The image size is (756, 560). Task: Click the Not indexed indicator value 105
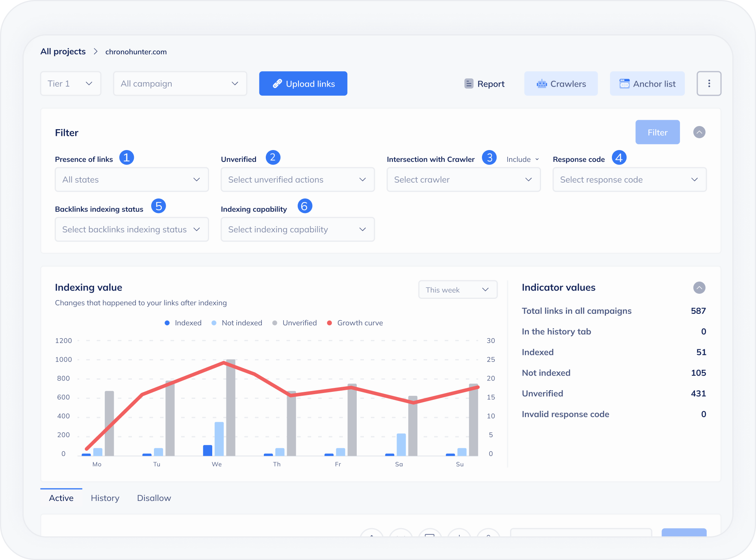(x=698, y=373)
